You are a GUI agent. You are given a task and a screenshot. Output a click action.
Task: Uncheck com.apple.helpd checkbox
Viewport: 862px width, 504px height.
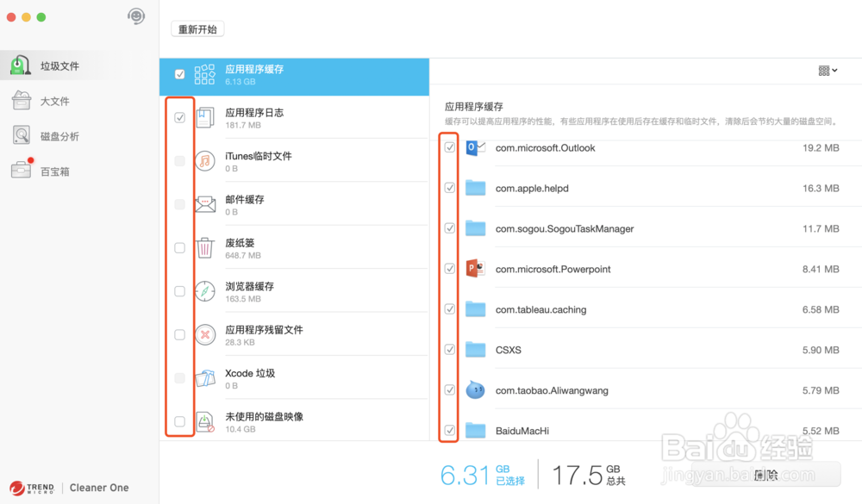click(x=450, y=188)
